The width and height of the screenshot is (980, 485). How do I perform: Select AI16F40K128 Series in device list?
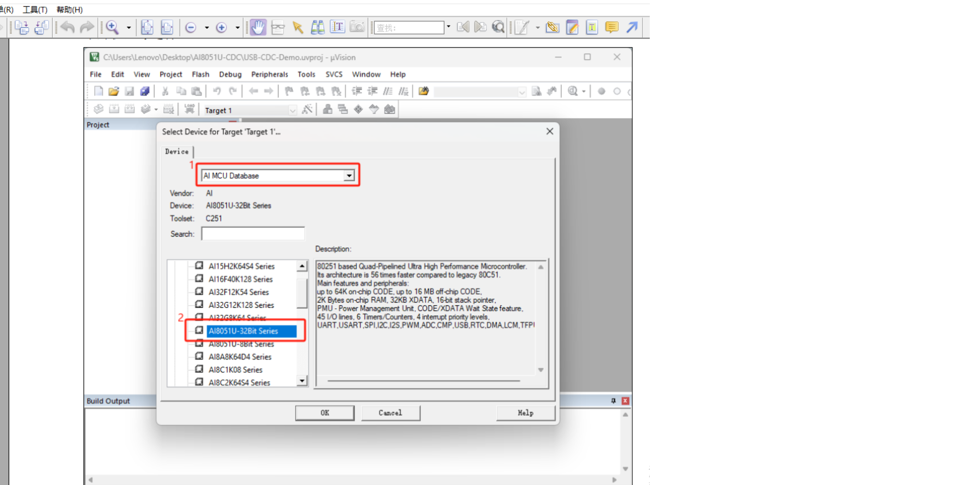pos(240,279)
